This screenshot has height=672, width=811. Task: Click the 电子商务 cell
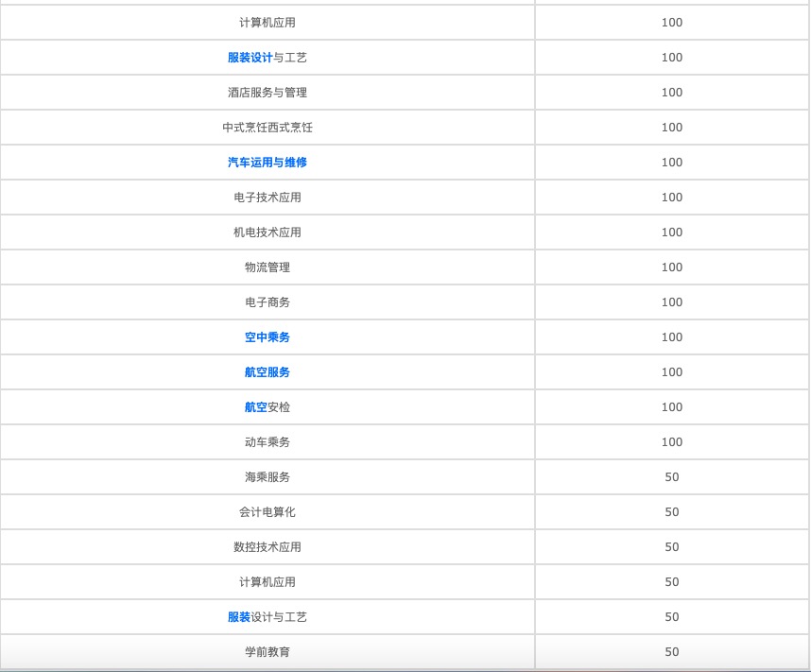coord(267,302)
